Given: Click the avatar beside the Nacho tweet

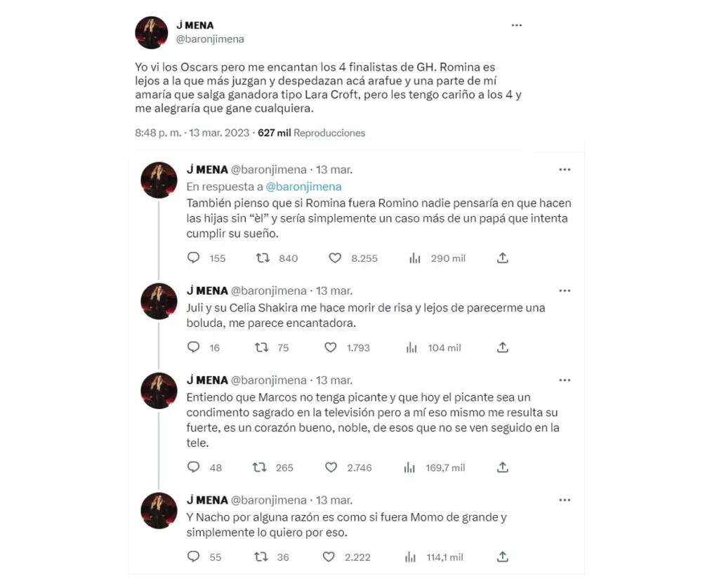Looking at the screenshot, I should pyautogui.click(x=158, y=510).
